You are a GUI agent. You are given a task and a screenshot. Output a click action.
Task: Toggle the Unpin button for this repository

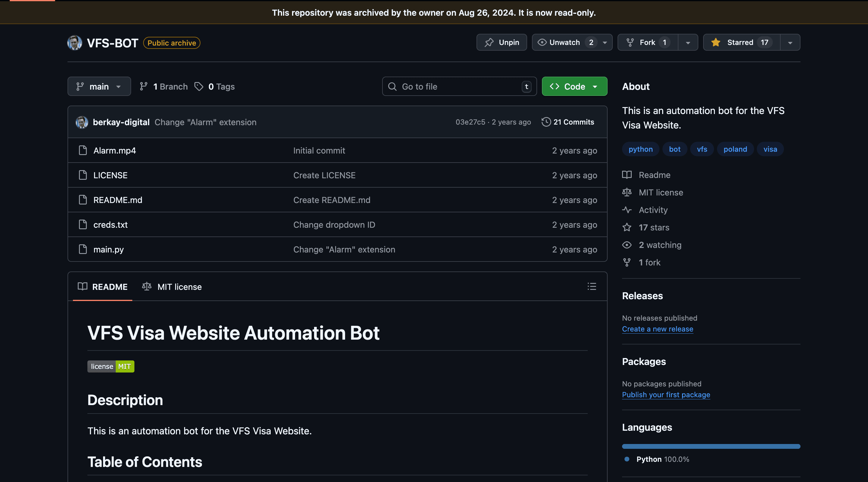[x=502, y=42]
